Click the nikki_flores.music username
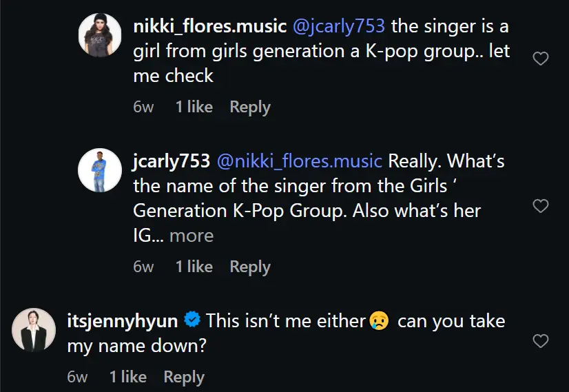This screenshot has width=569, height=392. [209, 26]
